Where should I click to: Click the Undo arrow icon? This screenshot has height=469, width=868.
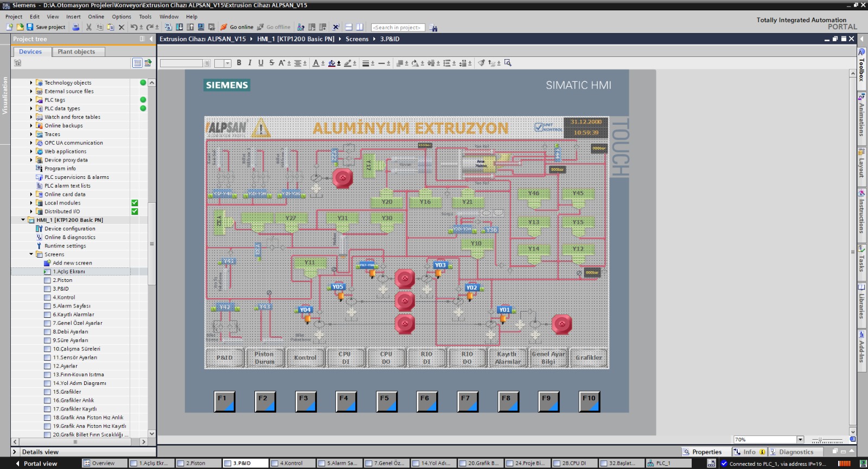(133, 27)
